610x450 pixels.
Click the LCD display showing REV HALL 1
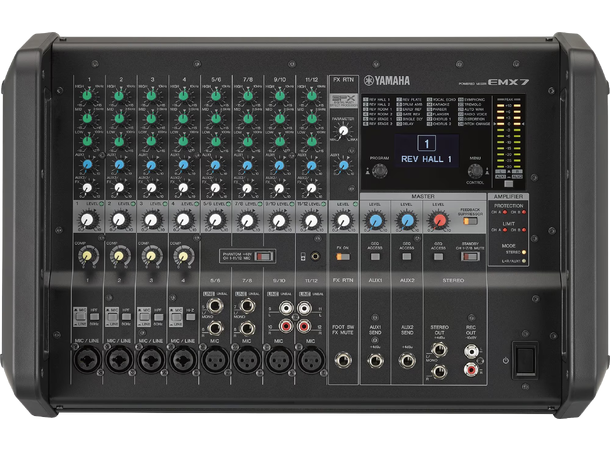coord(427,151)
